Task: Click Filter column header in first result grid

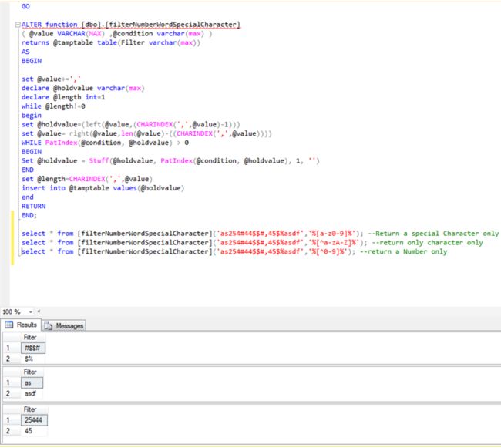Action: [30, 338]
